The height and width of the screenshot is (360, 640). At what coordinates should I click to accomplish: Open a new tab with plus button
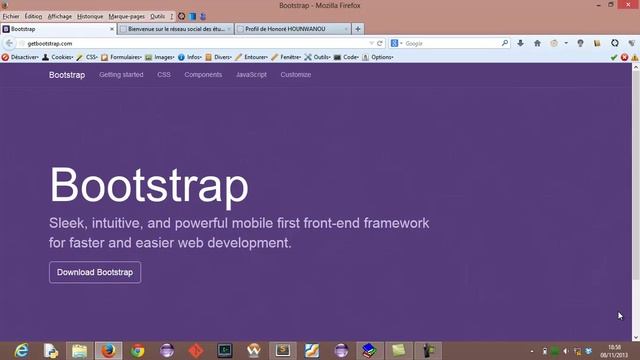[x=358, y=29]
